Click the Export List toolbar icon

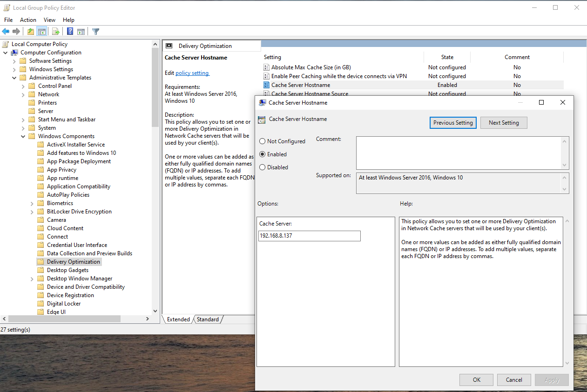pyautogui.click(x=56, y=32)
